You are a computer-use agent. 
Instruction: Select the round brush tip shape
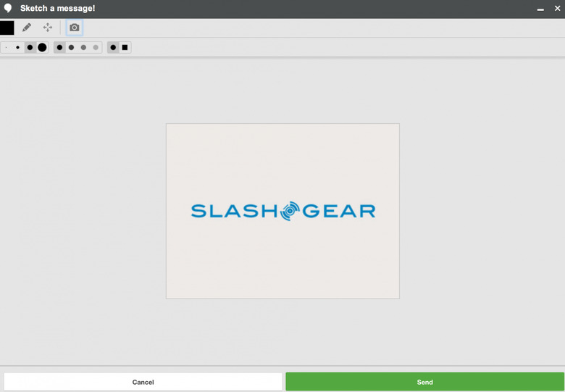click(113, 48)
